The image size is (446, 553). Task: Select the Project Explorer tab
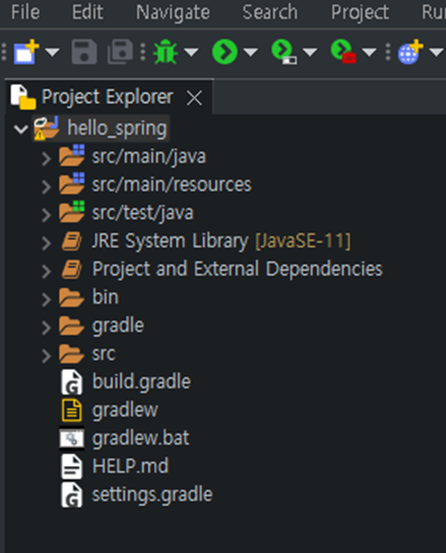107,97
